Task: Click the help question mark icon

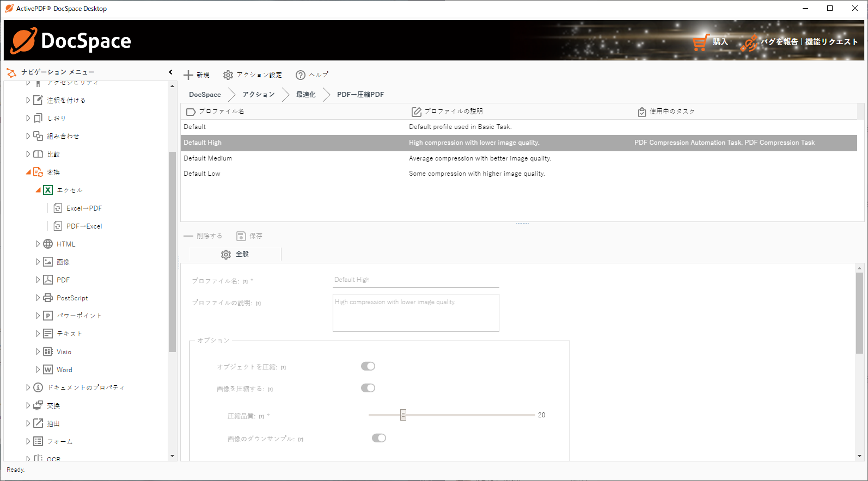Action: (301, 75)
